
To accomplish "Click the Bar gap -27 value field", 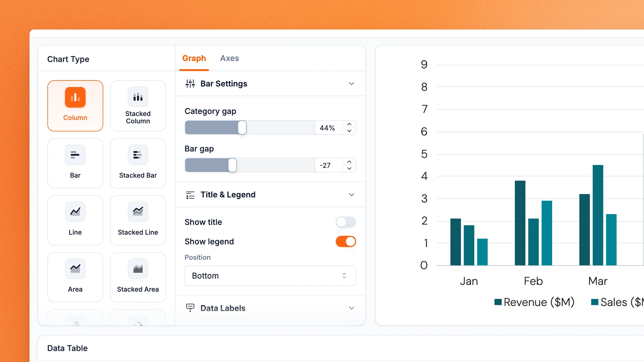I will pyautogui.click(x=328, y=165).
